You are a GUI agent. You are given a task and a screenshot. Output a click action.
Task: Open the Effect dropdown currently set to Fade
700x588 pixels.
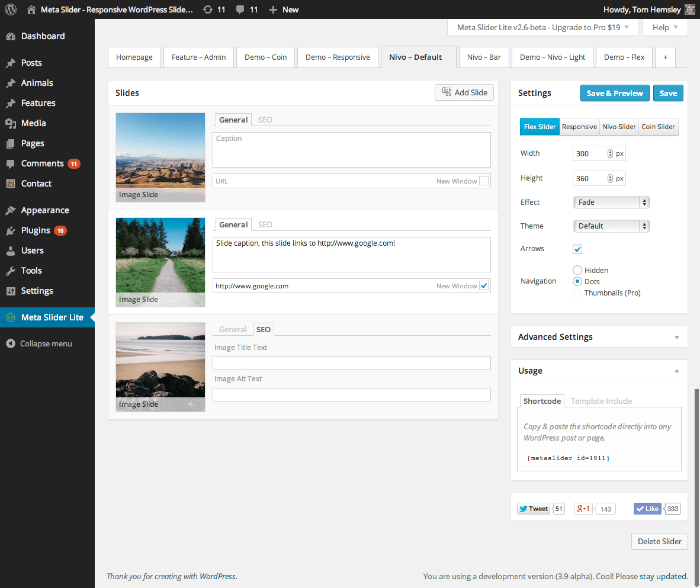coord(611,202)
